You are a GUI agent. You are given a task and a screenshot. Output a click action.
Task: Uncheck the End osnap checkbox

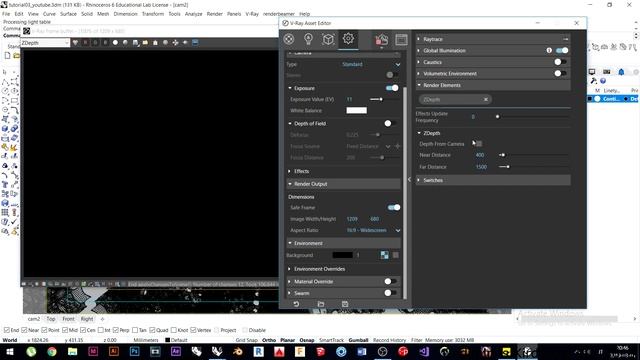click(x=7, y=330)
